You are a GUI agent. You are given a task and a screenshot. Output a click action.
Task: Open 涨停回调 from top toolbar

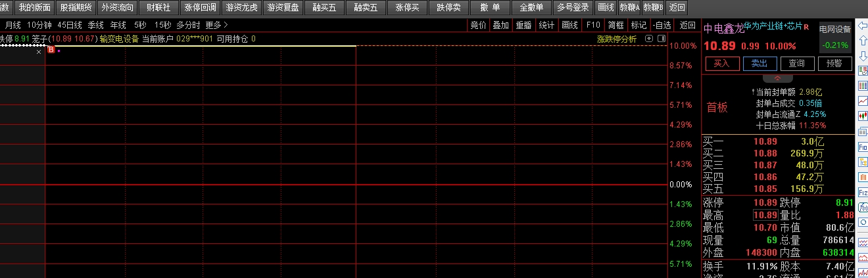200,8
